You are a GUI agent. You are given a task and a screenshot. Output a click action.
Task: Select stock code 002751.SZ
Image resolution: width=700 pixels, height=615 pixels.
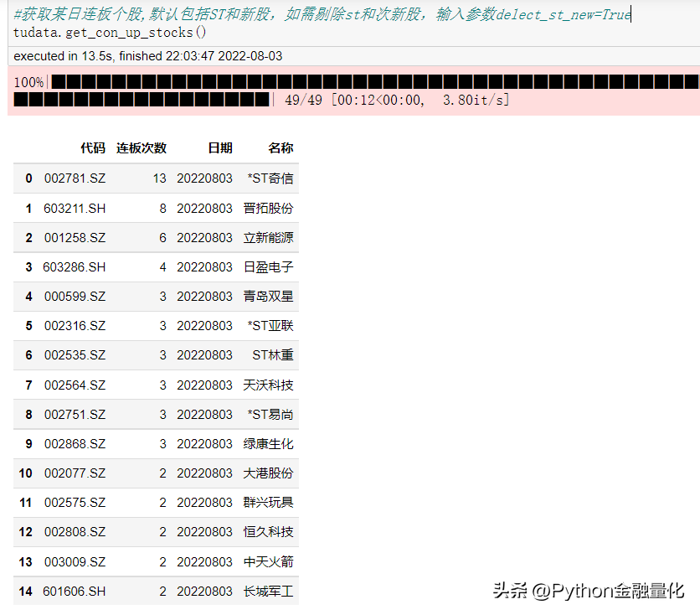(x=75, y=415)
